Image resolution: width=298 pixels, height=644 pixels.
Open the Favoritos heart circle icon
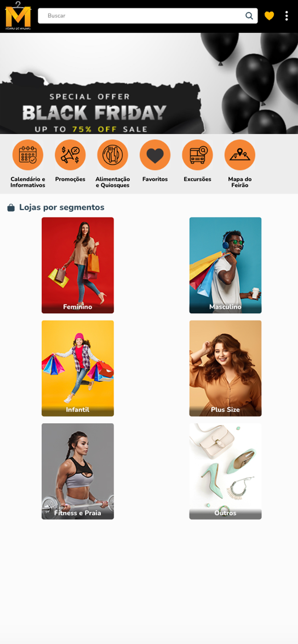tap(155, 155)
